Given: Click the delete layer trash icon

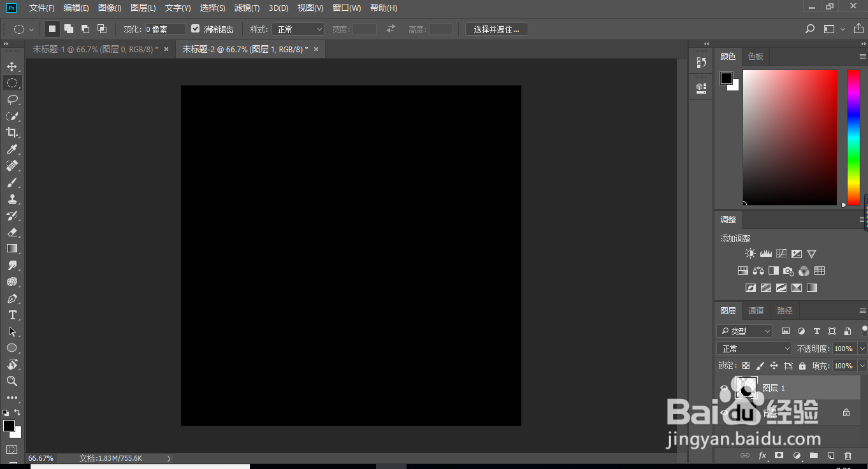Looking at the screenshot, I should 848,456.
